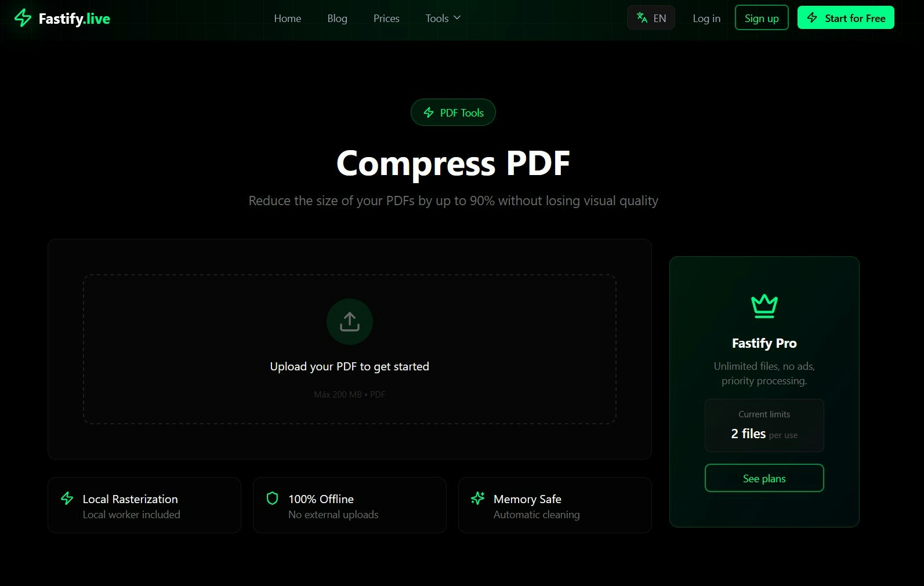Viewport: 924px width, 586px height.
Task: Click the Memory Safe sparkle icon
Action: click(x=477, y=498)
